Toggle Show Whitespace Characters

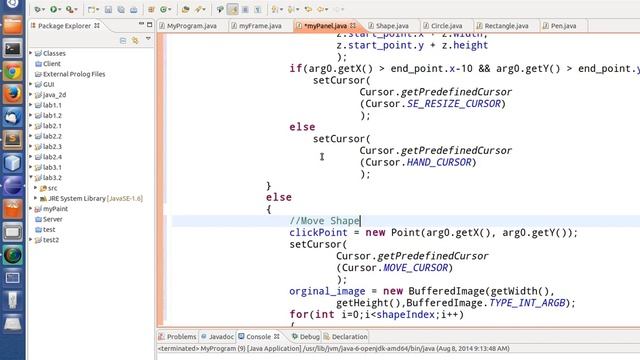258,9
